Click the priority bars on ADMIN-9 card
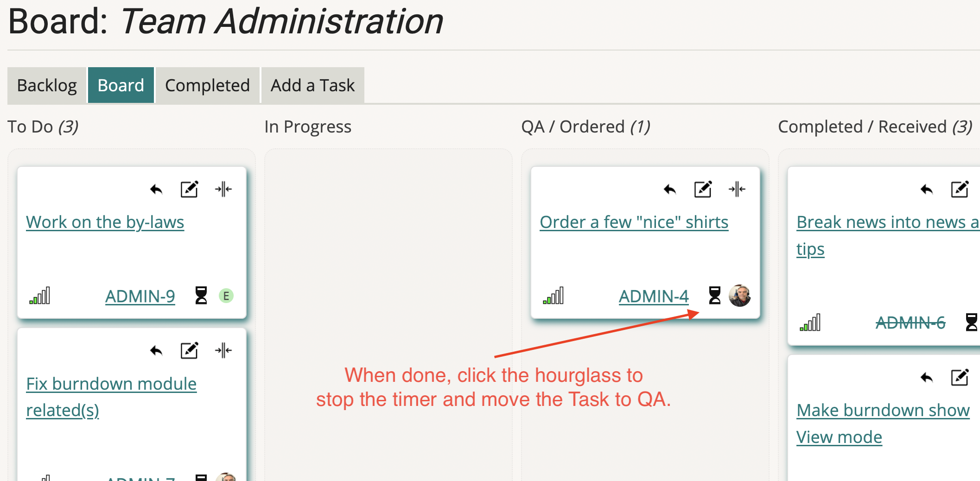Viewport: 980px width, 481px height. point(40,295)
